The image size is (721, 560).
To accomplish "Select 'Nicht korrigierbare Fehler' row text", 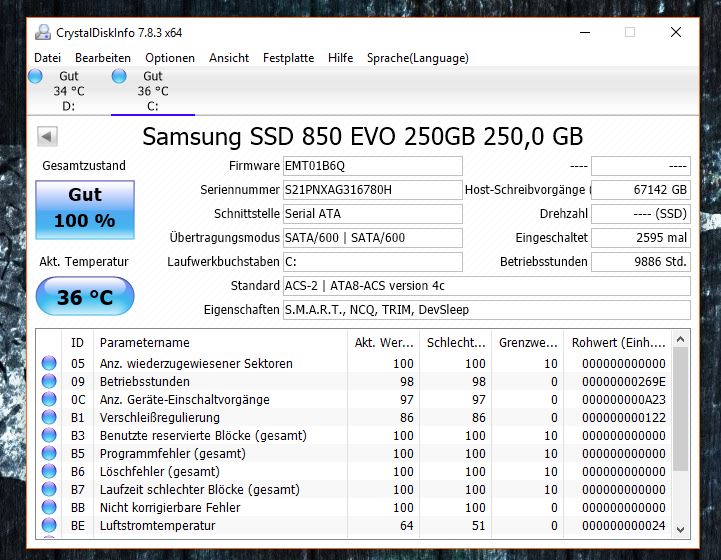I will pyautogui.click(x=170, y=508).
